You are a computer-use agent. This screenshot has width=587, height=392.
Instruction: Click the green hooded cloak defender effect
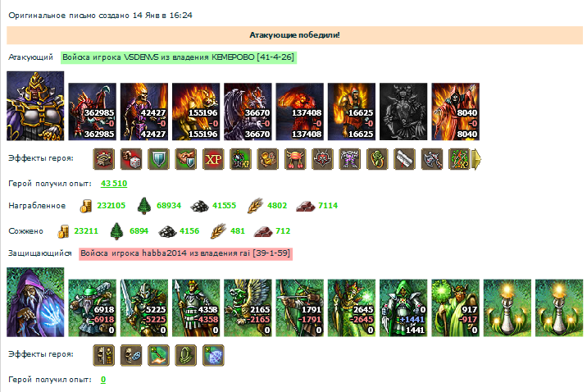[x=185, y=355]
